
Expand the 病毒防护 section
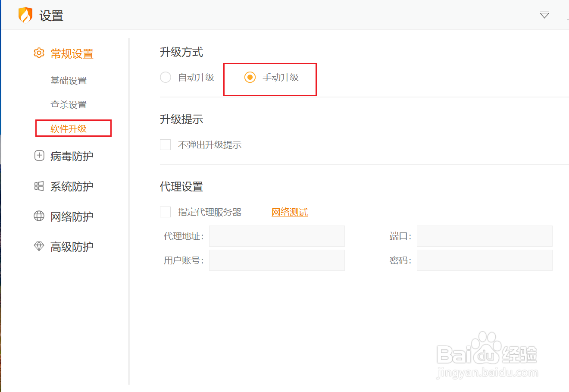pos(72,156)
